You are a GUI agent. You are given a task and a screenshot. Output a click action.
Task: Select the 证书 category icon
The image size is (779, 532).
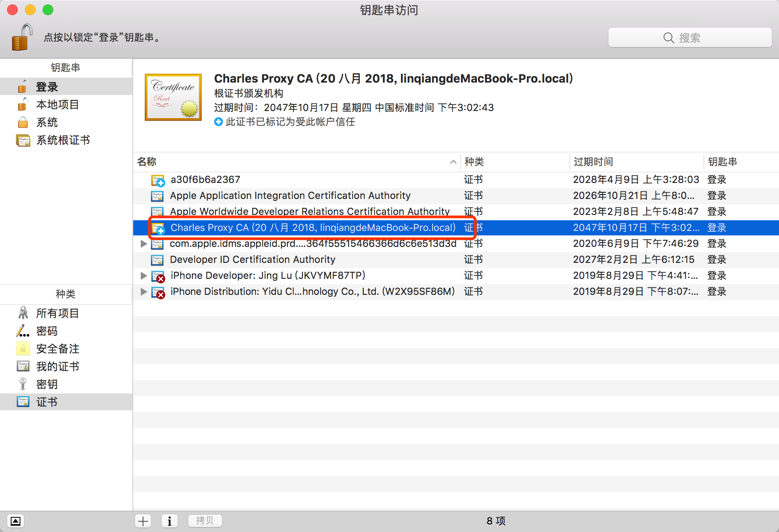tap(23, 402)
